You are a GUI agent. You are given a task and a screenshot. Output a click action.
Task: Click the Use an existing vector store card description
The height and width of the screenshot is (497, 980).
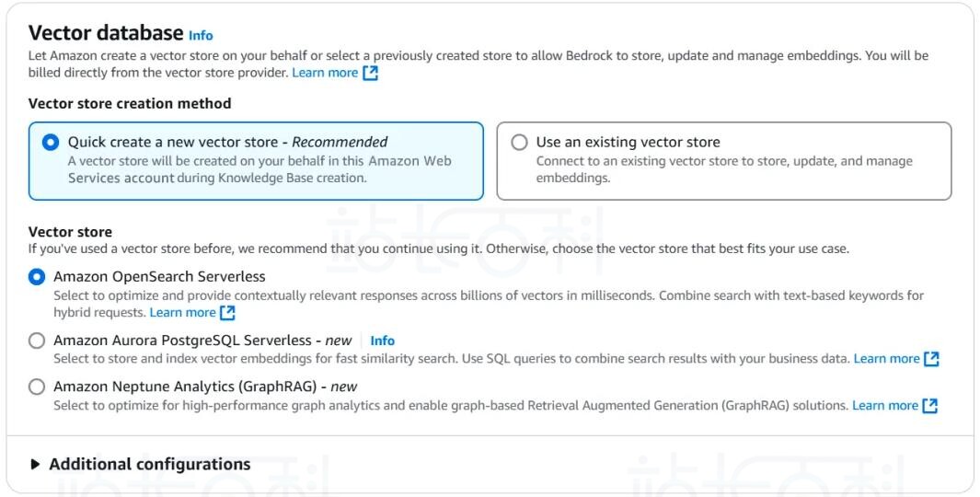click(x=723, y=169)
